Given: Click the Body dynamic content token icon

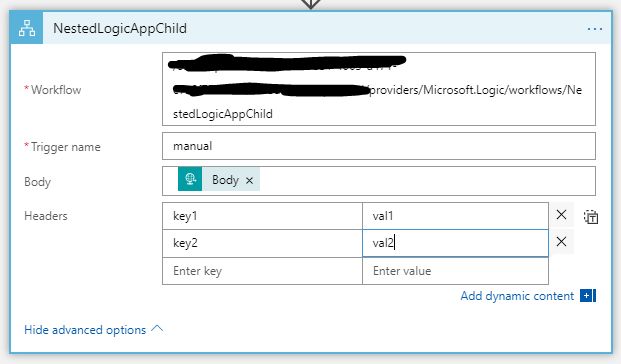Looking at the screenshot, I should click(x=190, y=179).
